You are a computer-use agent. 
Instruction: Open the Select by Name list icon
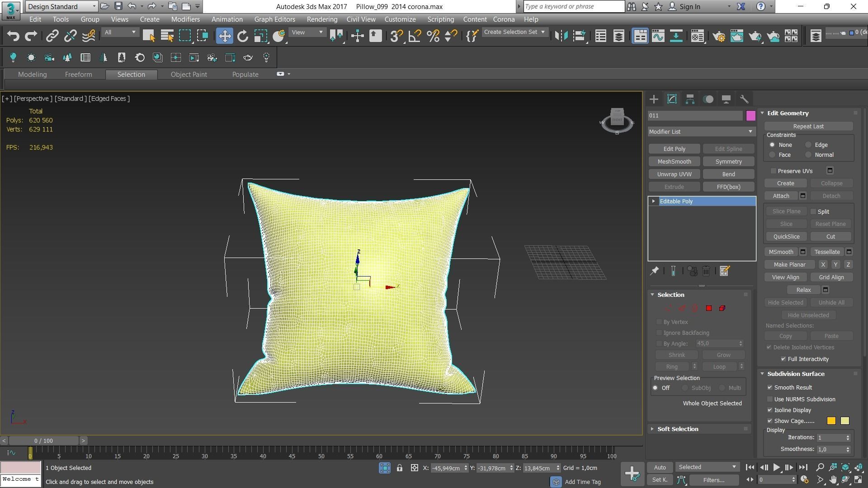(167, 36)
